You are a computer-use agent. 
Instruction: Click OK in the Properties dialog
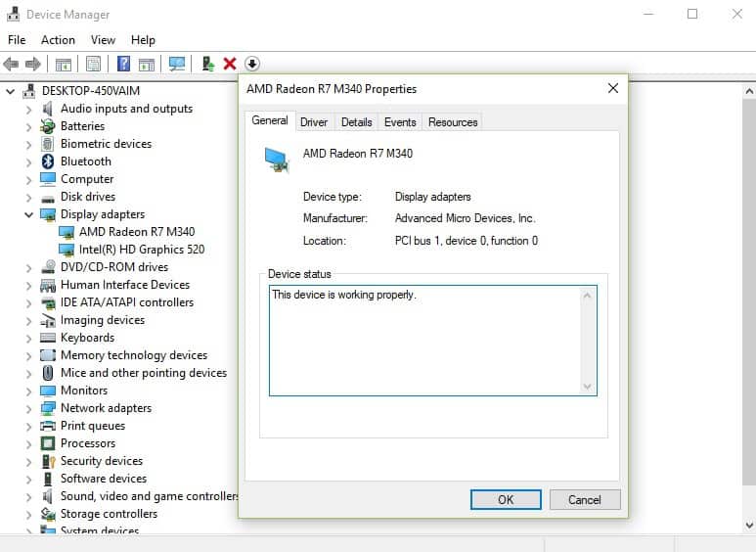(x=506, y=499)
